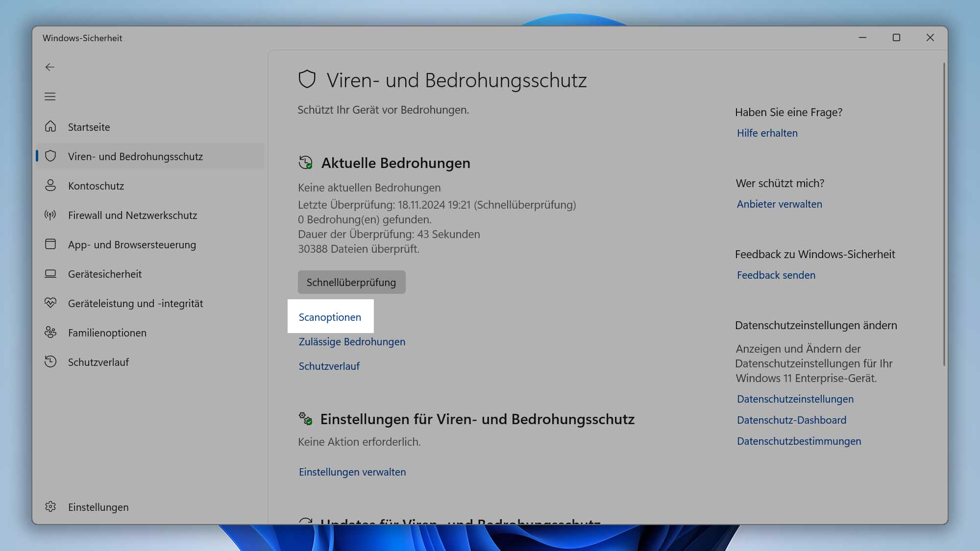This screenshot has height=551, width=980.
Task: Click the gears icon beside Einstellungen heading
Action: click(306, 419)
